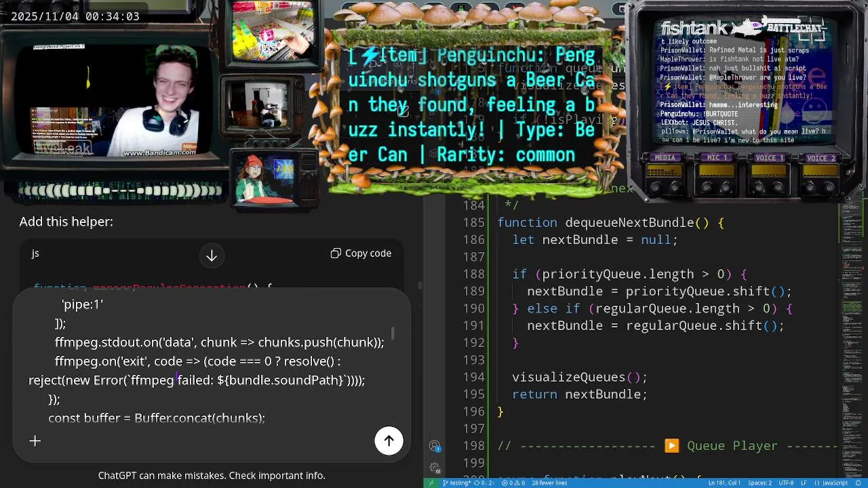Click the scroll-to-bottom down arrow button
This screenshot has height=488, width=868.
pos(212,256)
